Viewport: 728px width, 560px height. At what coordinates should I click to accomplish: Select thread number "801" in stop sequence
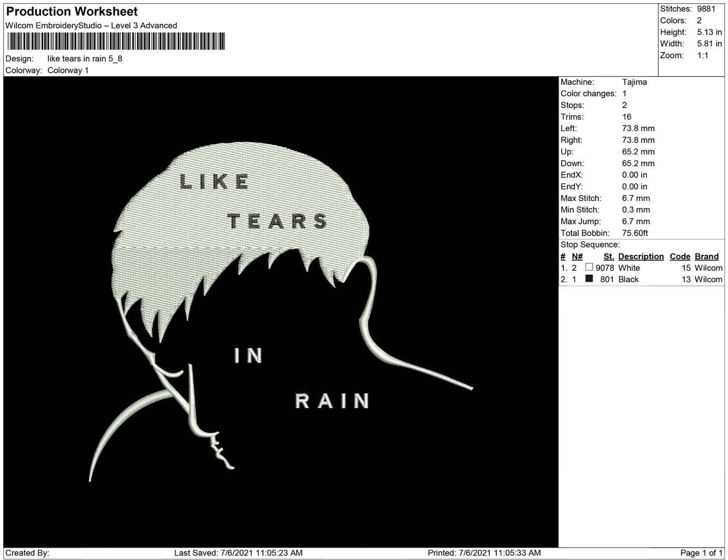607,279
